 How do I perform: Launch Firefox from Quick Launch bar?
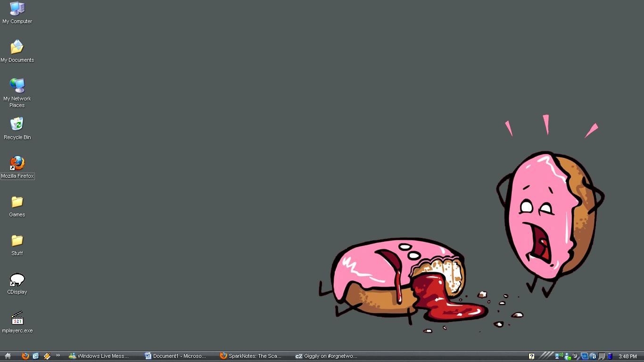click(x=25, y=356)
